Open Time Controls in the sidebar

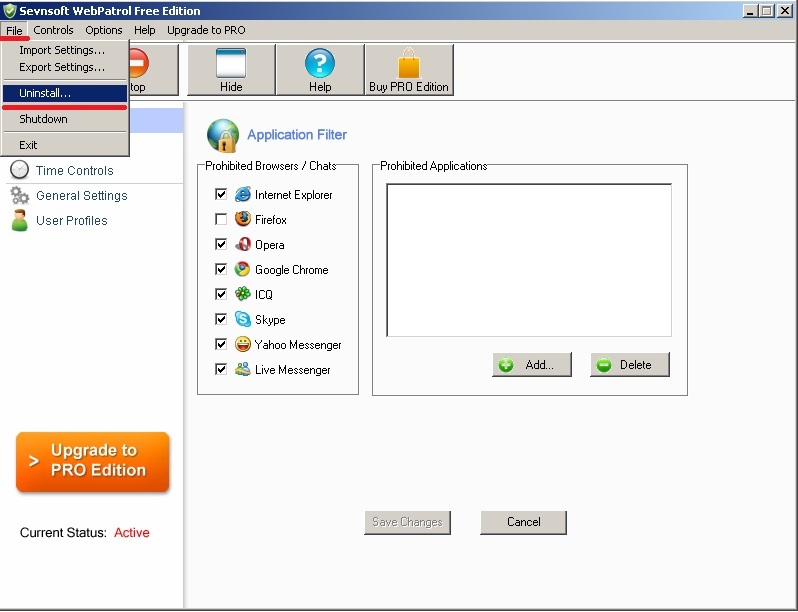(74, 171)
